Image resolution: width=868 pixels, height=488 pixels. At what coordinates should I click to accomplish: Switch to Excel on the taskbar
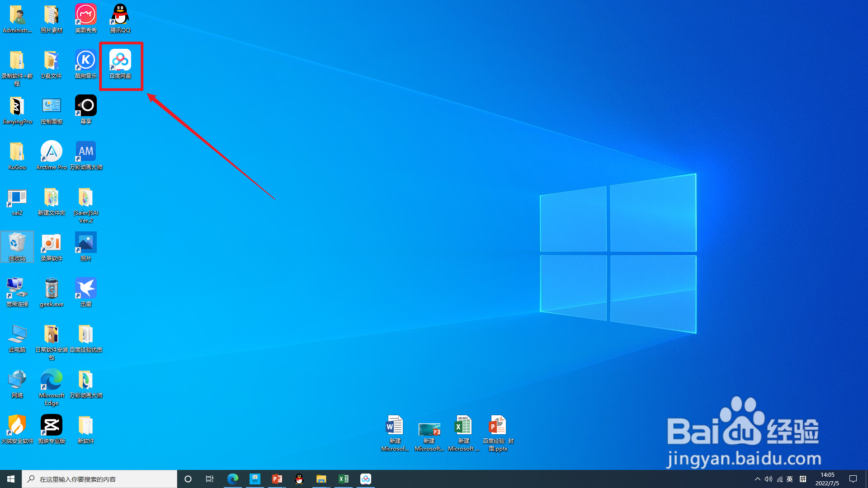point(344,479)
